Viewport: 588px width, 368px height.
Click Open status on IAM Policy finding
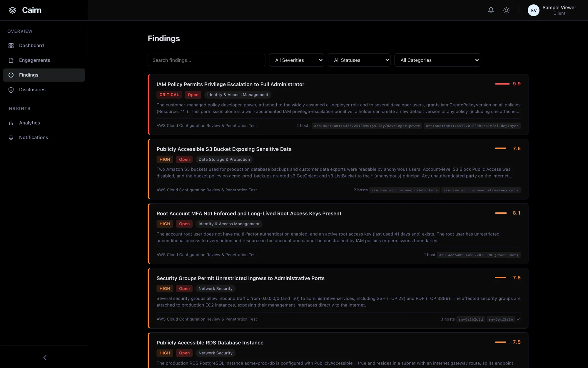click(193, 95)
